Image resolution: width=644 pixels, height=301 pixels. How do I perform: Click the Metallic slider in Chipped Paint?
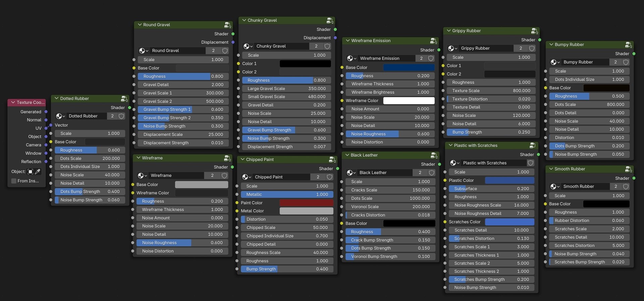287,195
